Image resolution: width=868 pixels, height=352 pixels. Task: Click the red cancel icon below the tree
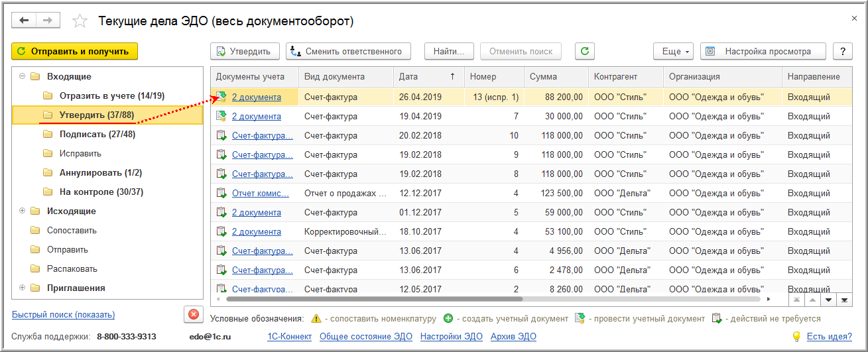point(193,314)
